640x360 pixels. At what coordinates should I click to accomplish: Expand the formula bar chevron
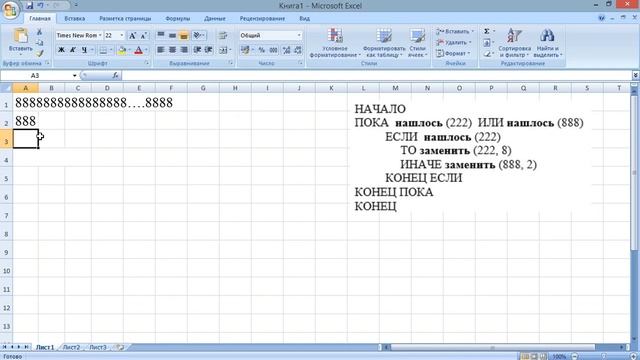[636, 76]
